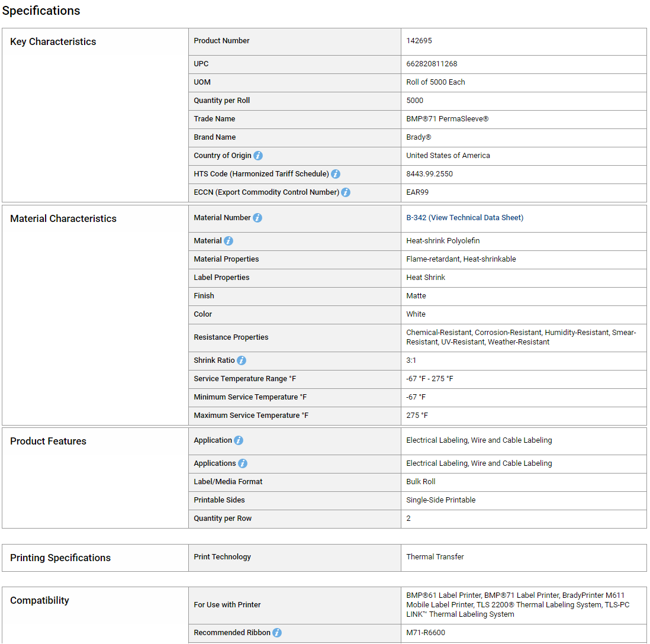The image size is (650, 644).
Task: Click the Printing Specifications section heading
Action: [x=60, y=558]
